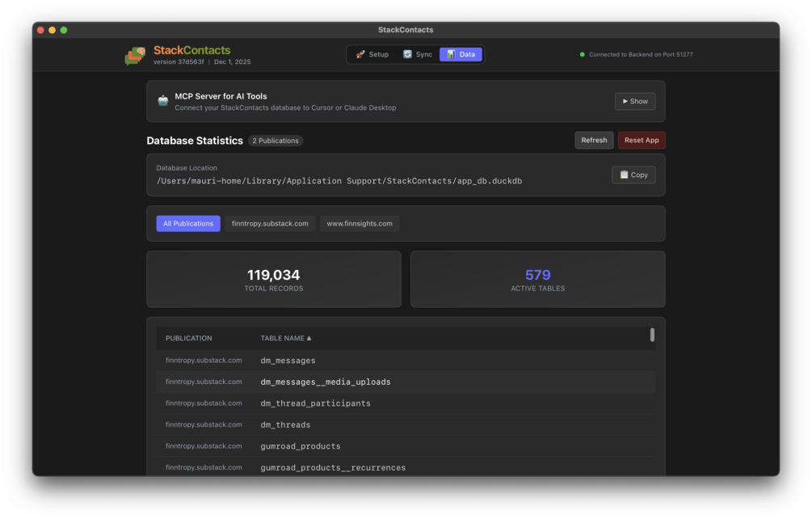
Task: Click the Dec 1, 2025 date text
Action: (233, 61)
